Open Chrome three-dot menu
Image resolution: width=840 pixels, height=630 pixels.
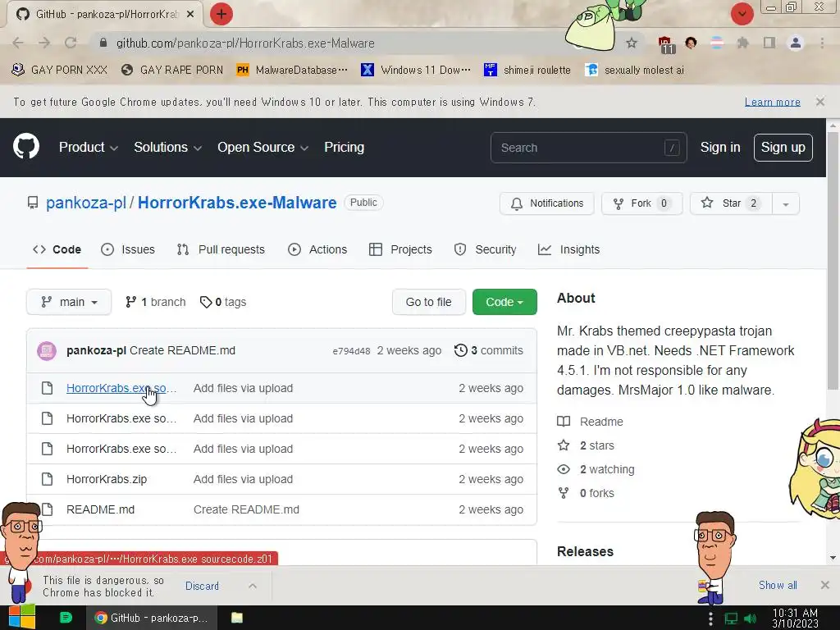coord(822,43)
